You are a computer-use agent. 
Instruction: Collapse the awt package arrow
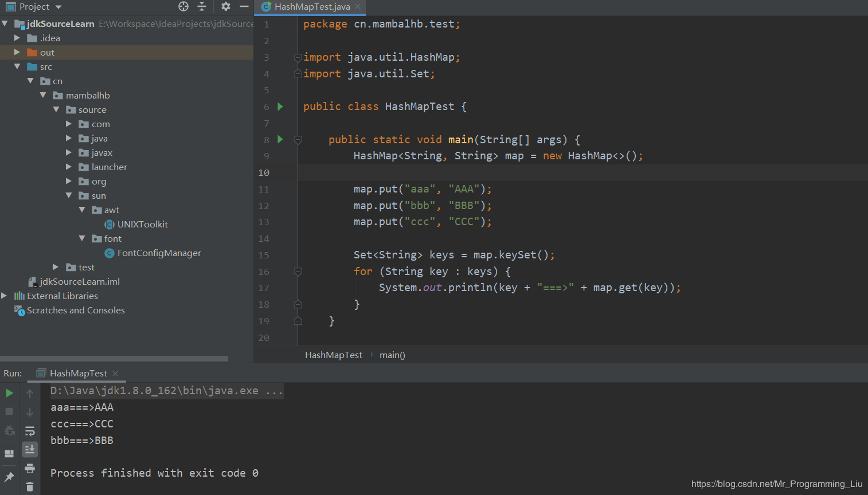(x=82, y=210)
